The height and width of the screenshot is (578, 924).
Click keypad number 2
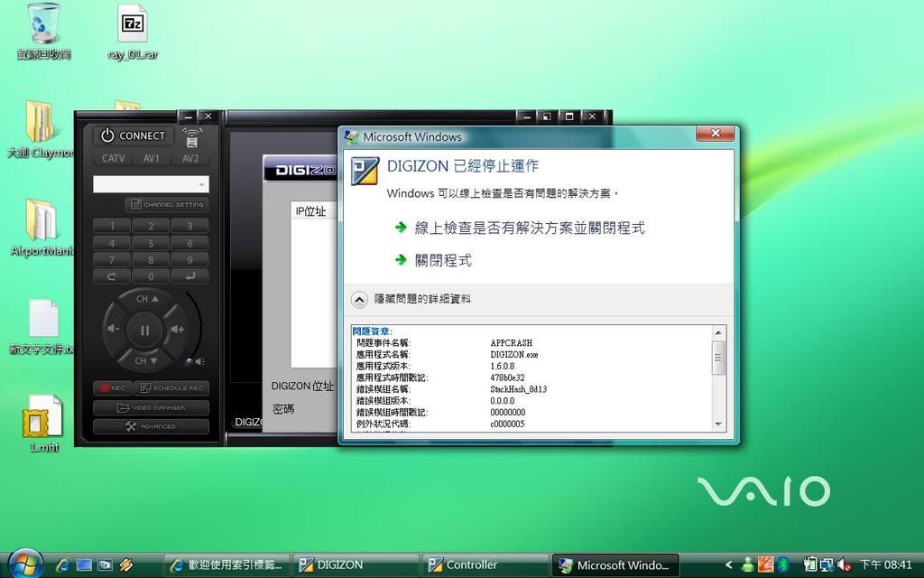tap(151, 226)
